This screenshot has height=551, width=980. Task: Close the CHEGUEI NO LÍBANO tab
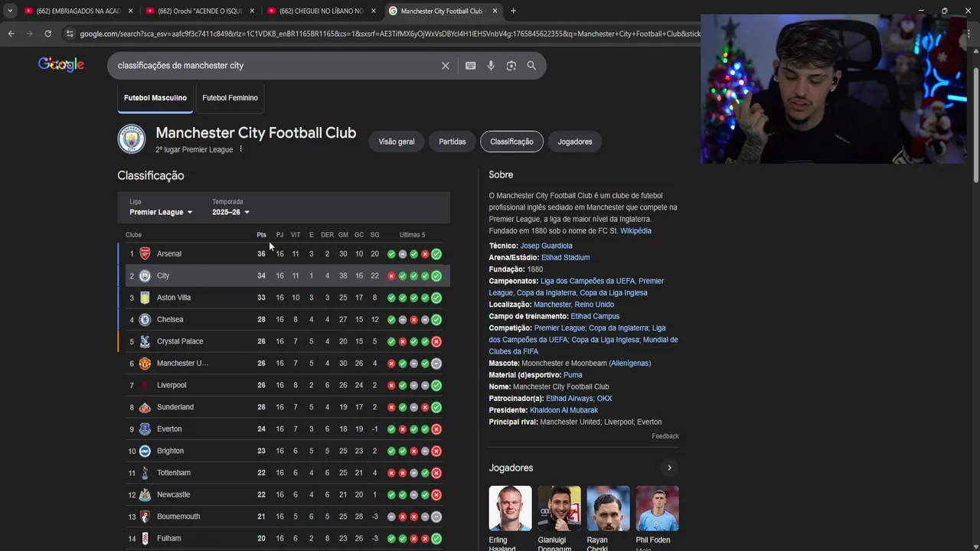(x=374, y=11)
